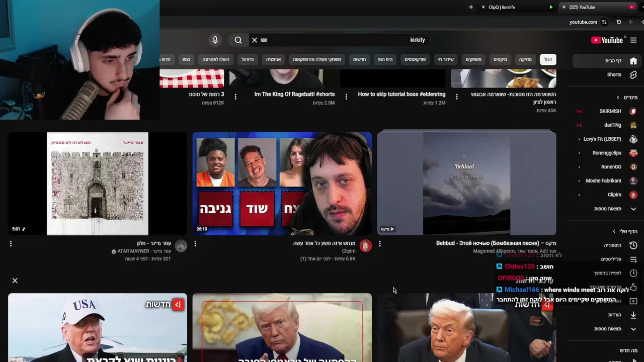Open RonenGG subscription channel
The image size is (644, 362).
coord(608,167)
